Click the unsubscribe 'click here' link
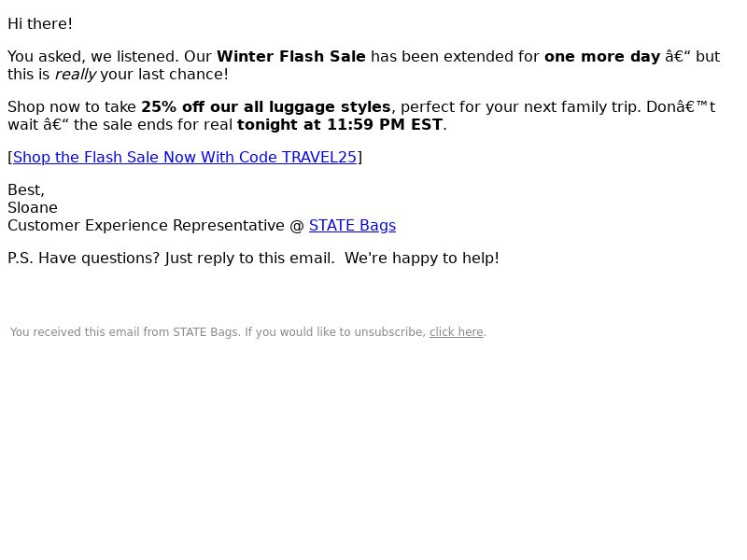The width and height of the screenshot is (747, 560). 457,332
